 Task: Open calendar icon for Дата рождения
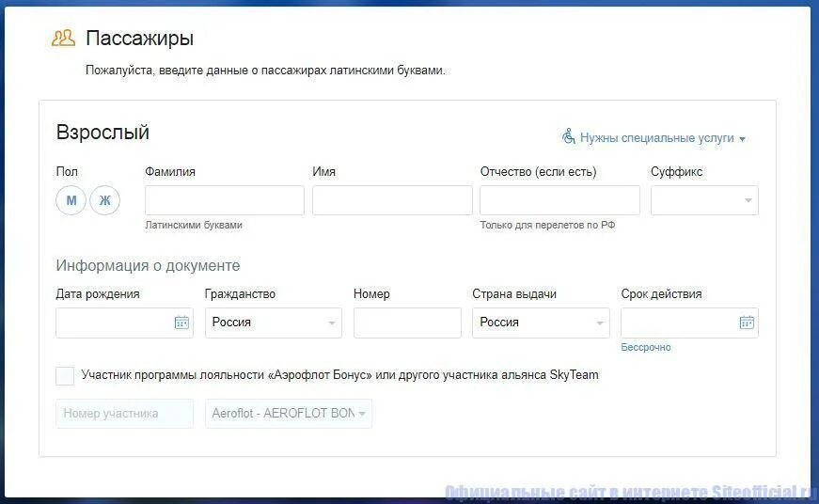181,323
